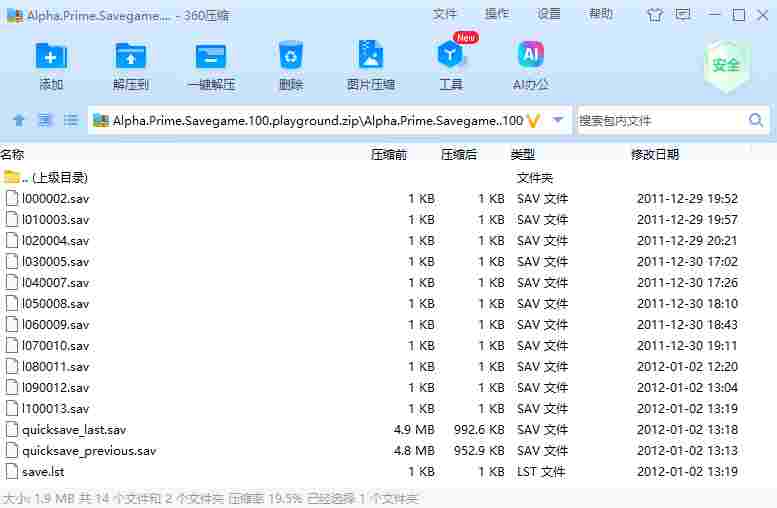This screenshot has height=508, width=777.
Task: Select file l000002.sav
Action: coord(56,199)
